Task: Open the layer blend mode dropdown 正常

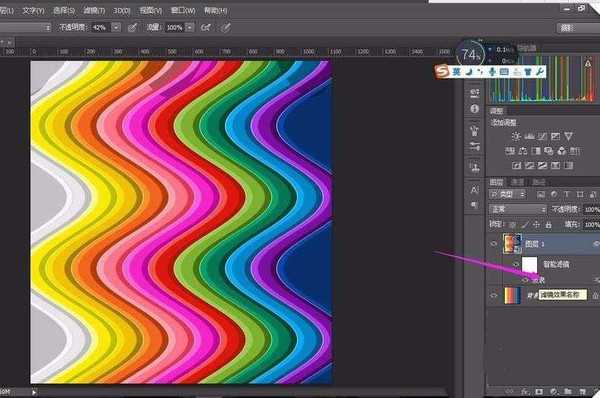Action: click(x=518, y=209)
